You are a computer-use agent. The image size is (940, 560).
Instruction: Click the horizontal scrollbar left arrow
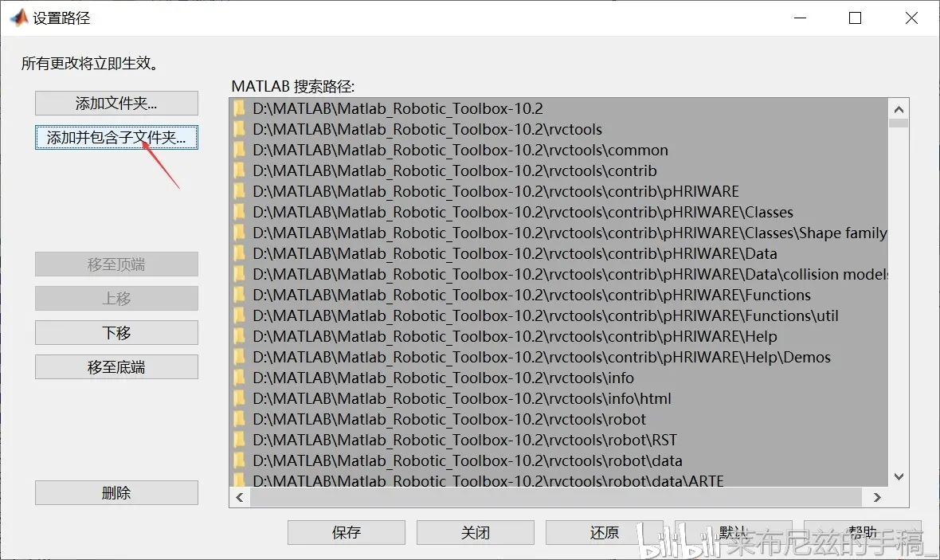pos(240,497)
